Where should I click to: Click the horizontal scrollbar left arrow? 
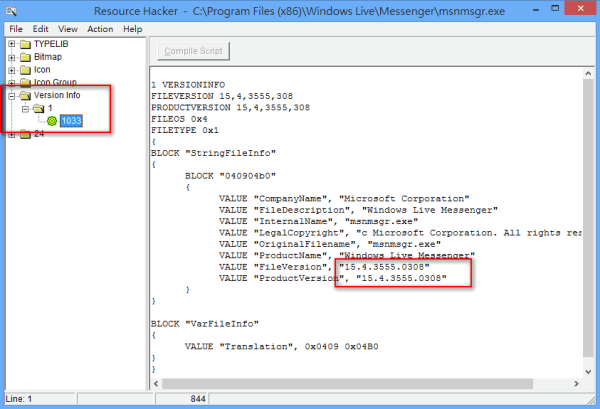pos(156,383)
